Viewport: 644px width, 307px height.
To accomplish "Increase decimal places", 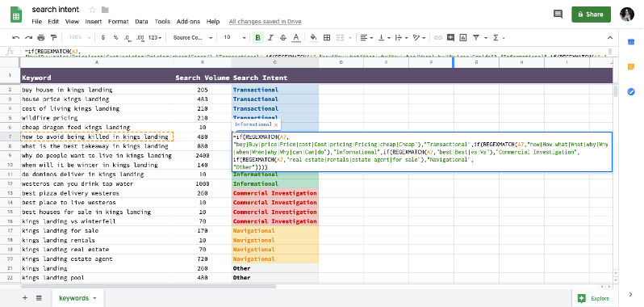I will click(140, 38).
